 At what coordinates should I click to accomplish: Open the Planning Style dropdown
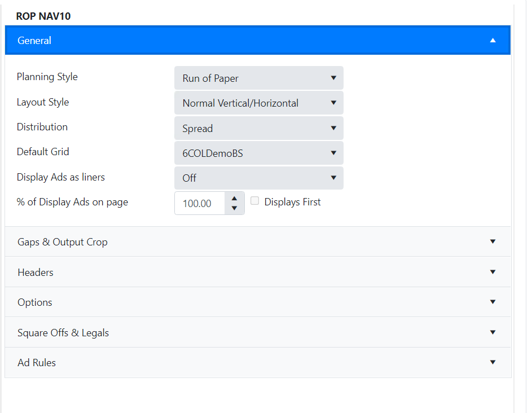point(258,78)
